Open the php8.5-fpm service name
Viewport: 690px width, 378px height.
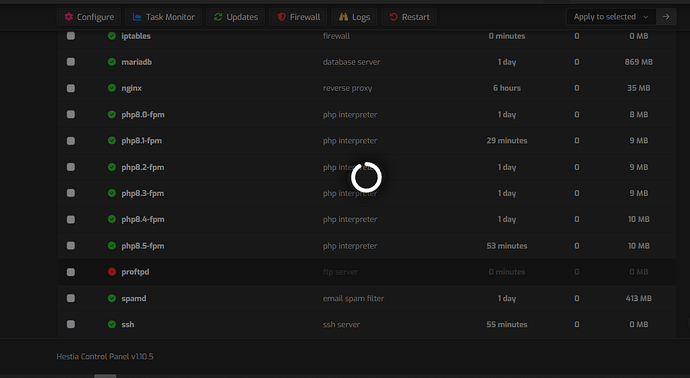[143, 246]
